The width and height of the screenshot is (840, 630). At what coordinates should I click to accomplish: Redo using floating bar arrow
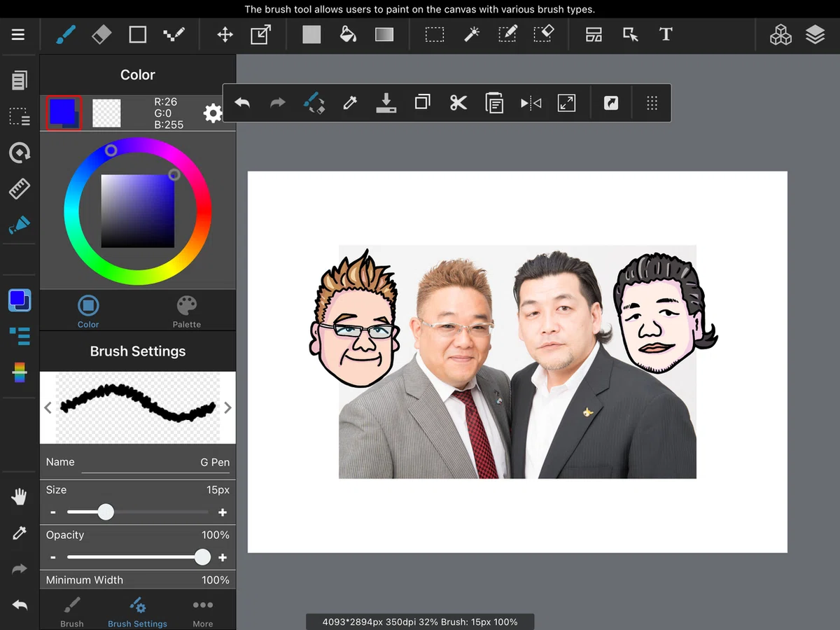pyautogui.click(x=278, y=104)
